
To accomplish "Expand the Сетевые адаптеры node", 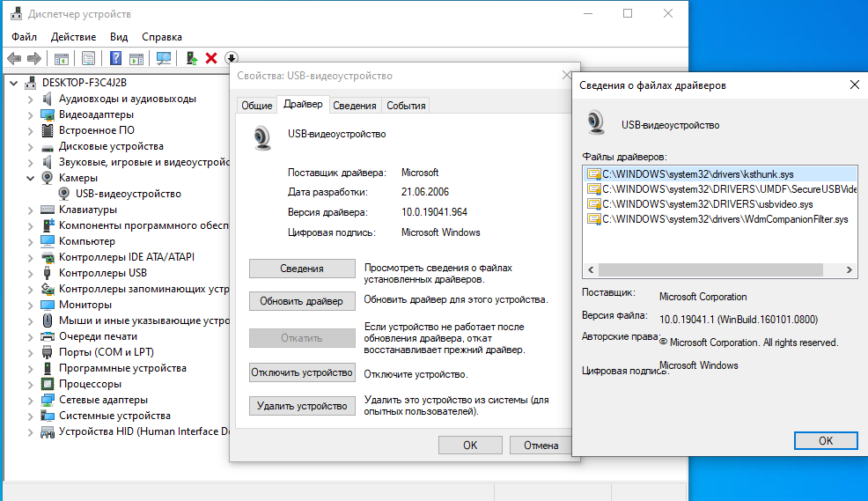I will pos(31,400).
